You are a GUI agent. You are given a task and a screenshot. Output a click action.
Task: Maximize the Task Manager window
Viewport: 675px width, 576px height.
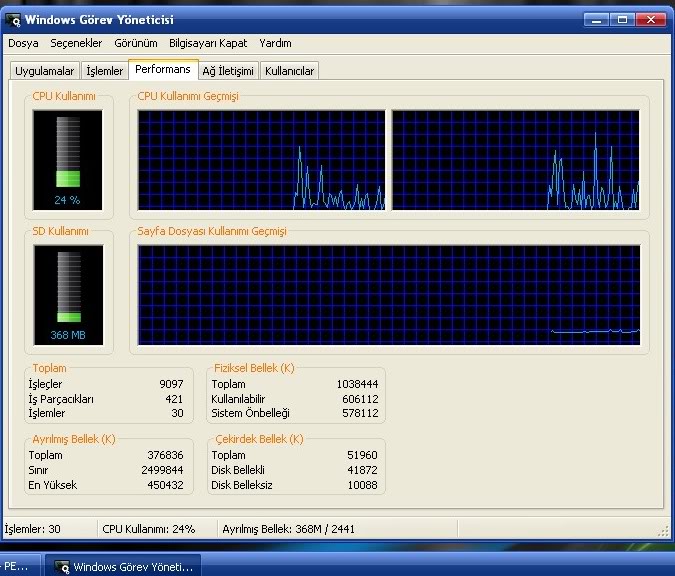(x=622, y=20)
